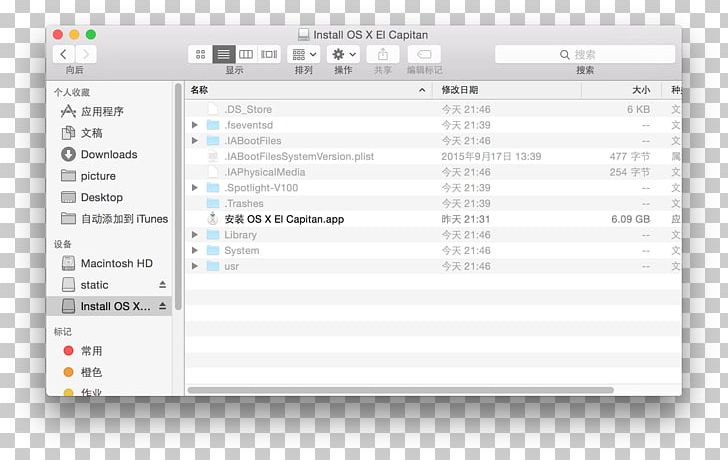Select the .IAPhysicalMedia file
This screenshot has height=460, width=728.
(x=434, y=172)
